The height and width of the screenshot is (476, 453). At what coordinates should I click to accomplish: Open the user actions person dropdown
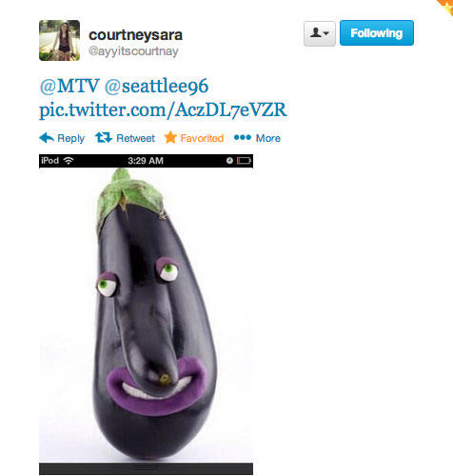pos(320,33)
